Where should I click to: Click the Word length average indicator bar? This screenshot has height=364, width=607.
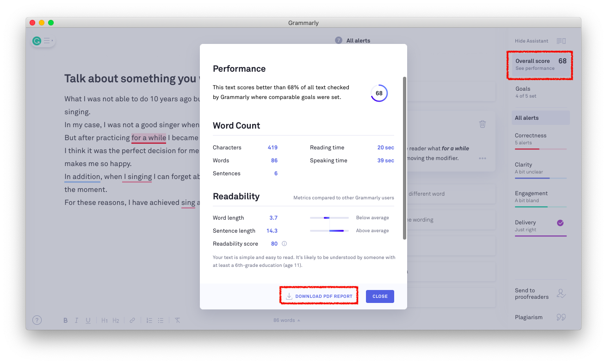329,218
